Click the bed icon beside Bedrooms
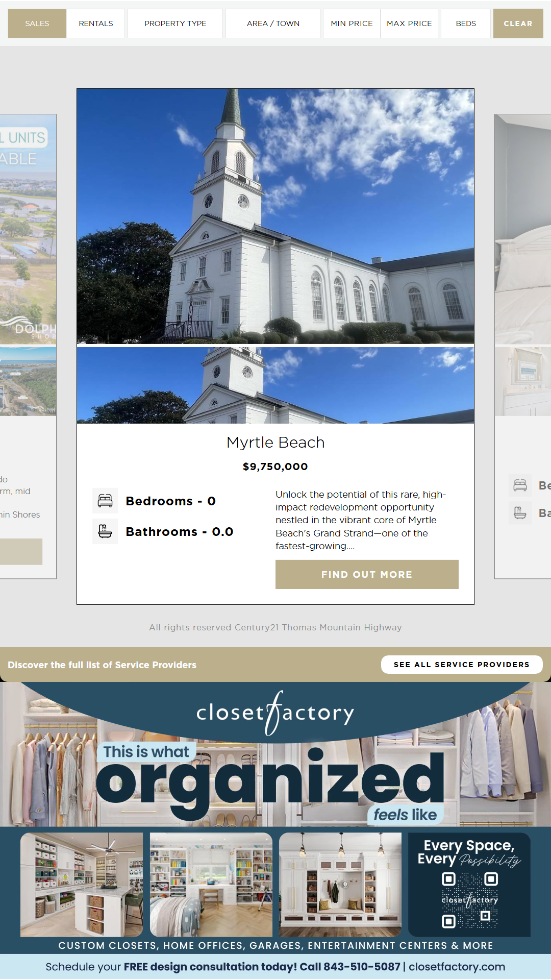This screenshot has width=551, height=980. pyautogui.click(x=105, y=501)
